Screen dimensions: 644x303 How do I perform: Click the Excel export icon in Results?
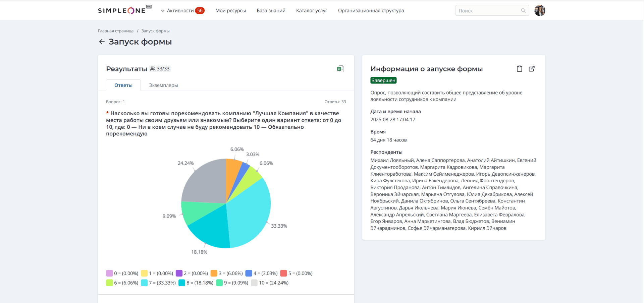340,69
